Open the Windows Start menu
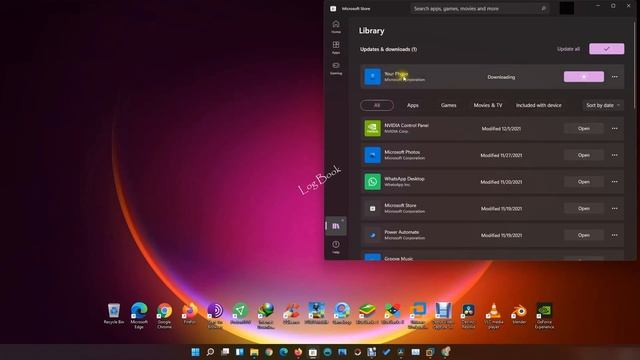 [x=196, y=352]
